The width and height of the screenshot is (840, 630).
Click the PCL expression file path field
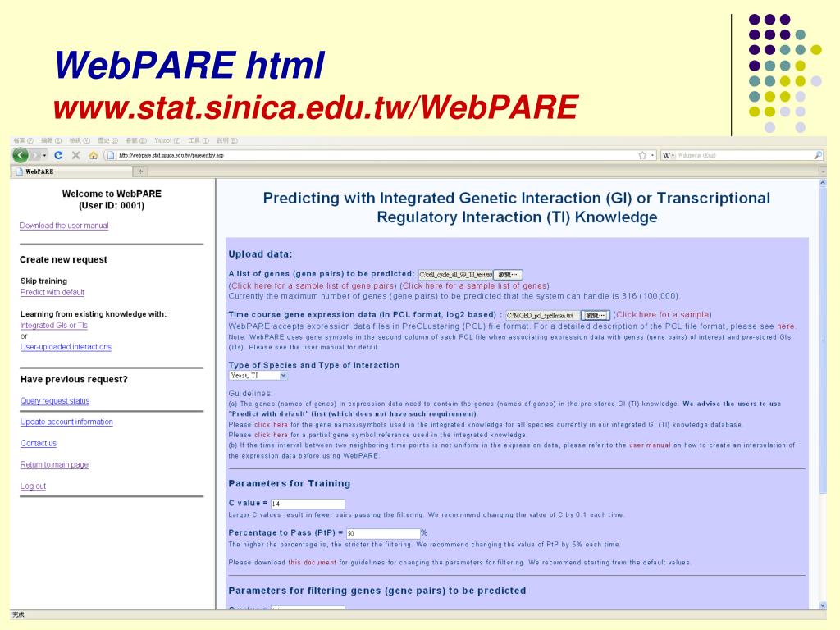click(x=543, y=315)
